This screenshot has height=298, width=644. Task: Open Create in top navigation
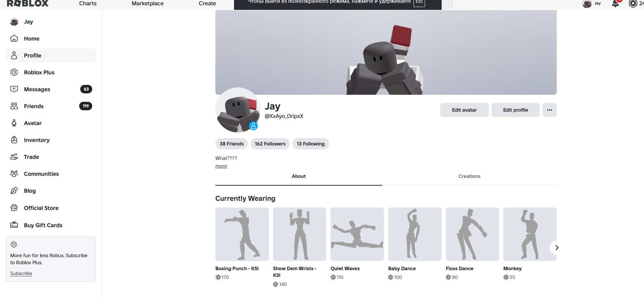click(207, 3)
